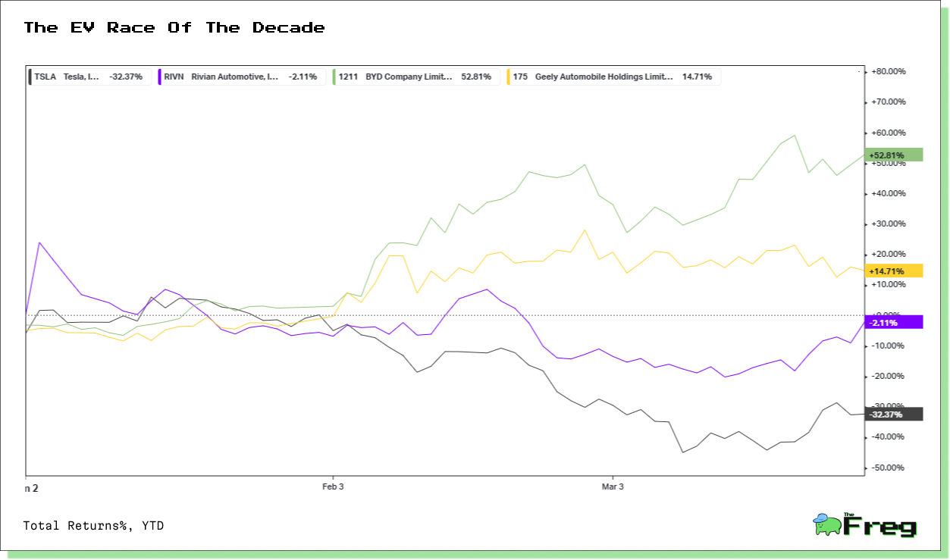Click the +40.00% axis label
This screenshot has width=950, height=560.
tap(889, 193)
